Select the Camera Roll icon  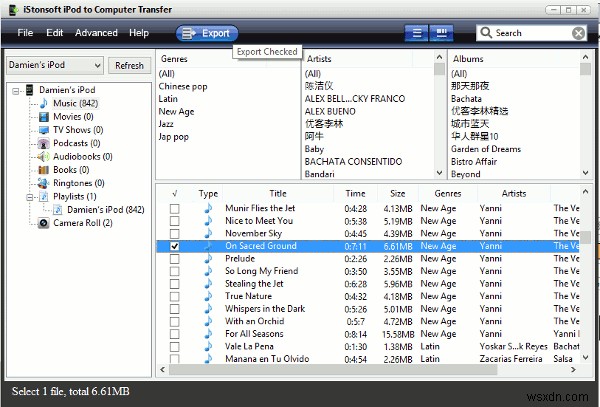coord(44,223)
